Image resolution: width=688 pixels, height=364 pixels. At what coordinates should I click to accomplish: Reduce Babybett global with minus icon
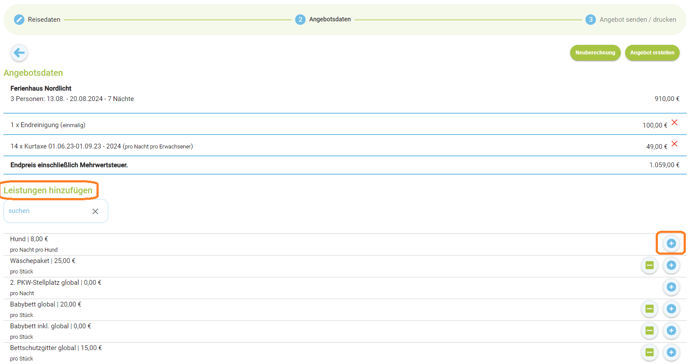pos(649,309)
